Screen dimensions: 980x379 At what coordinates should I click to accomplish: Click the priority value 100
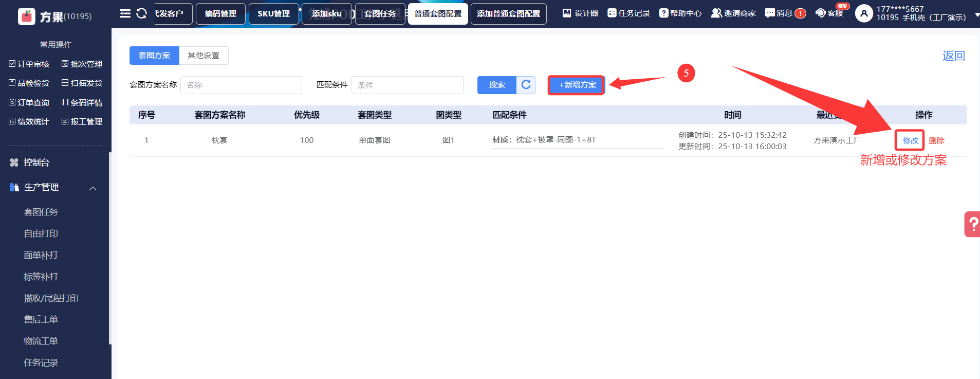click(307, 140)
